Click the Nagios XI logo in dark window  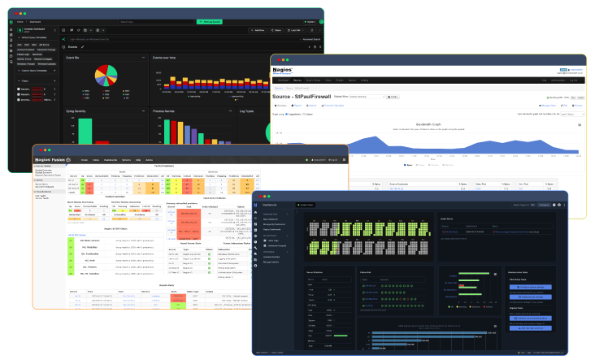point(255,205)
